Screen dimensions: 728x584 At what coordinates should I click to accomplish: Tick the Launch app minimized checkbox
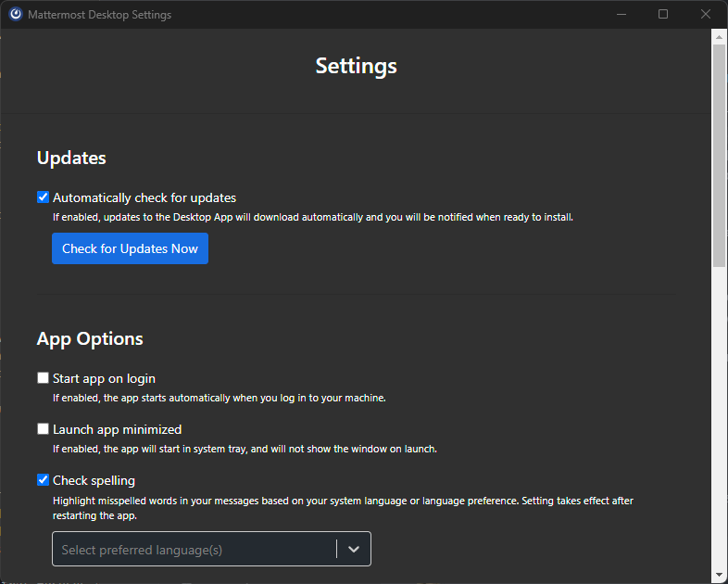(44, 429)
